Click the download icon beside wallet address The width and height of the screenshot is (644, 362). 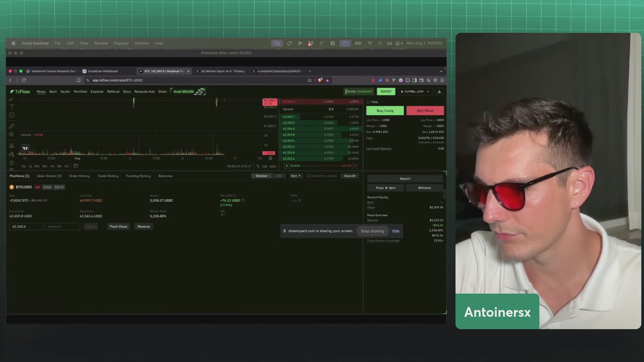point(439,92)
